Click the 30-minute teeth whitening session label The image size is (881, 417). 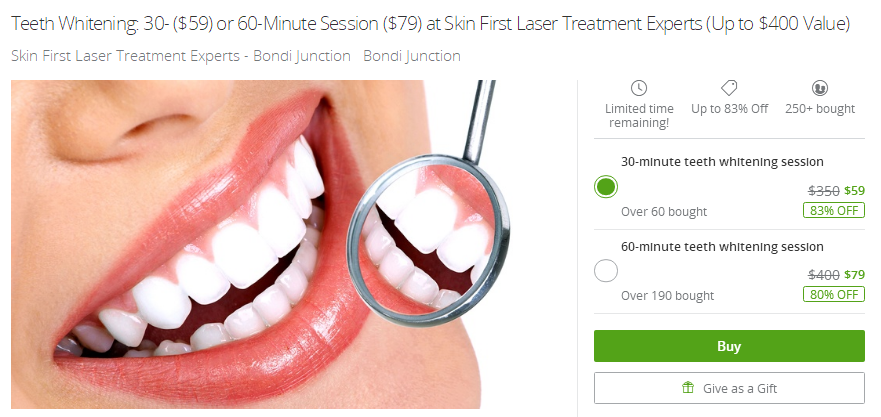pos(722,162)
